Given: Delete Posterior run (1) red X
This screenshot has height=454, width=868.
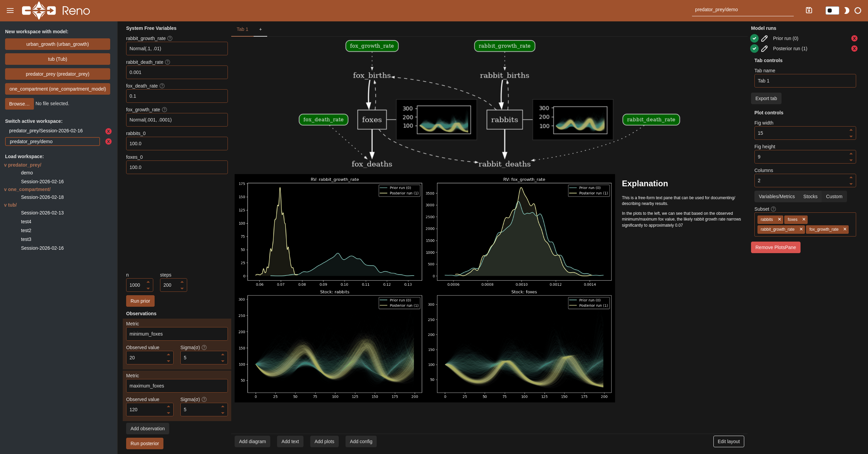Looking at the screenshot, I should click(854, 49).
